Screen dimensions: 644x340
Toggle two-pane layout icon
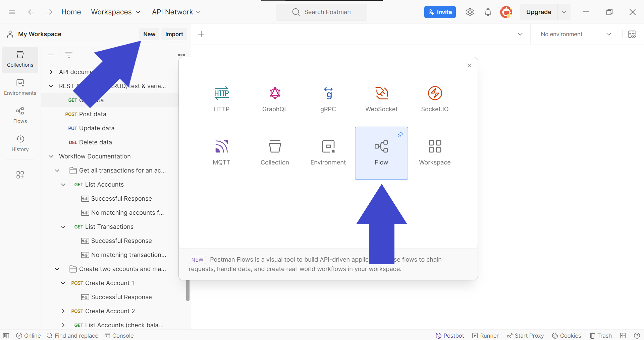tap(623, 336)
